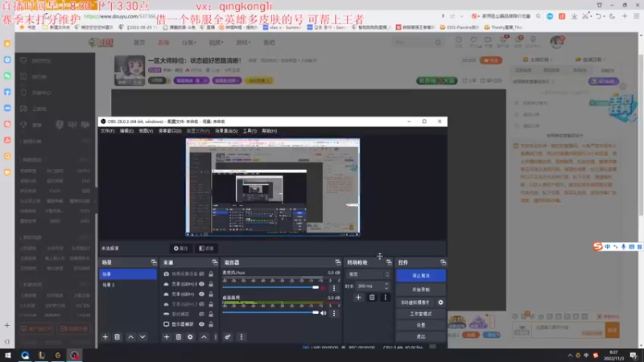This screenshot has width=644, height=362.
Task: Mute the desktop audio speaker icon
Action: (324, 313)
